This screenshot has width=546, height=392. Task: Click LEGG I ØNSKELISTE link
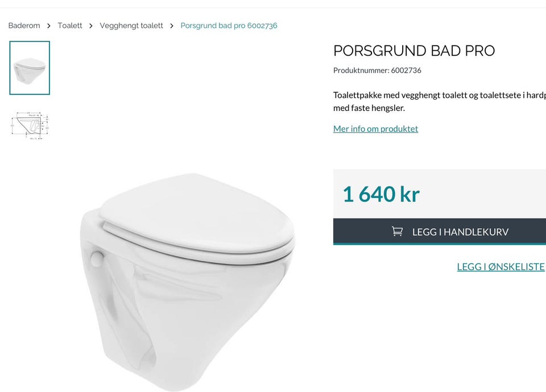pos(500,267)
